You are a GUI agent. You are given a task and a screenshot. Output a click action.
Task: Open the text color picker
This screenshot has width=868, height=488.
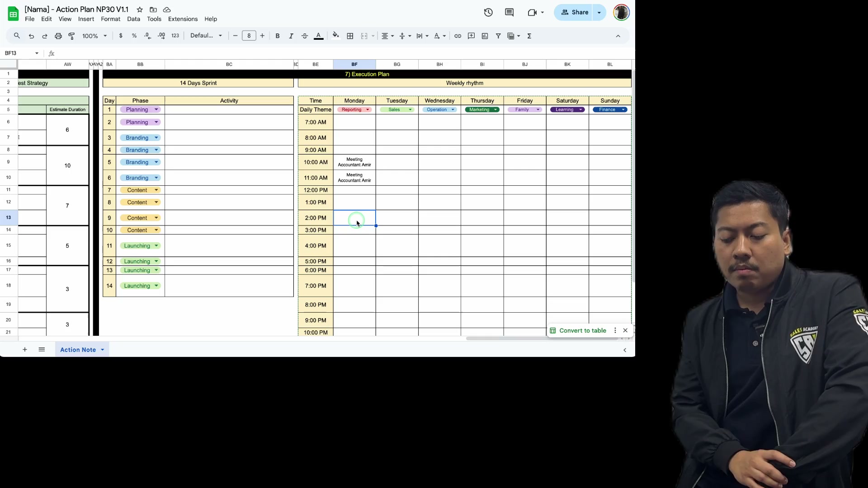[x=318, y=36]
